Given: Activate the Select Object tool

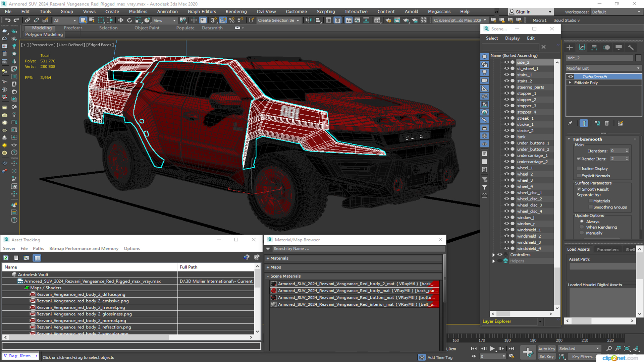Looking at the screenshot, I should coord(83,20).
